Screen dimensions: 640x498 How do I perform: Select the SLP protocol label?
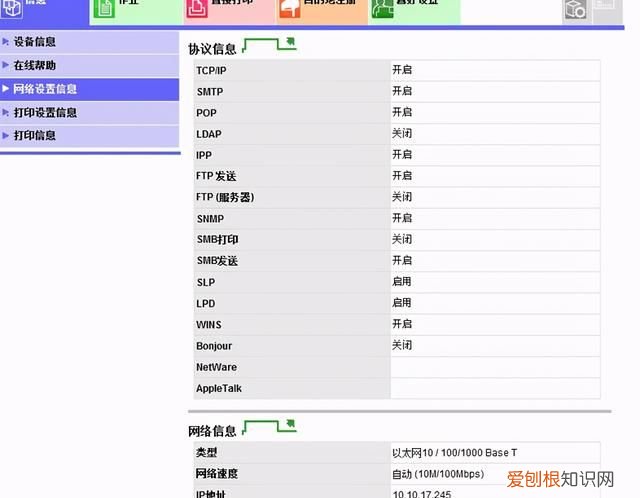[x=206, y=282]
